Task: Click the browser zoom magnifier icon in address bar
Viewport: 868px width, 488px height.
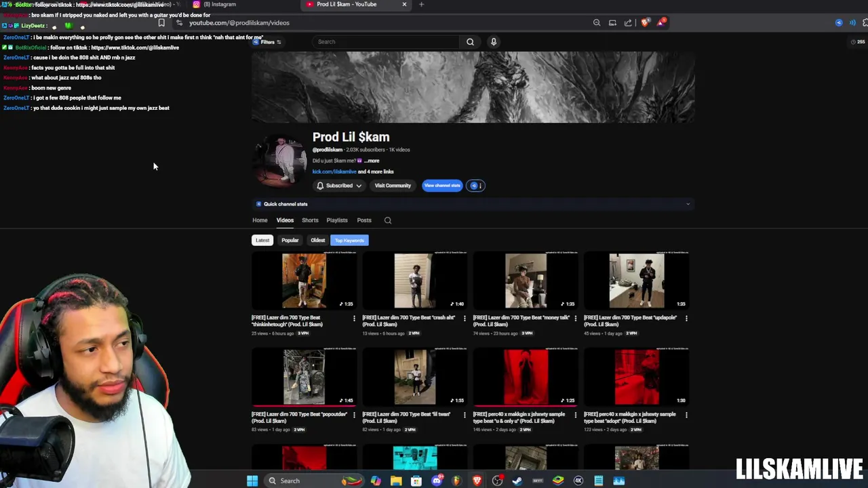Action: tap(597, 23)
